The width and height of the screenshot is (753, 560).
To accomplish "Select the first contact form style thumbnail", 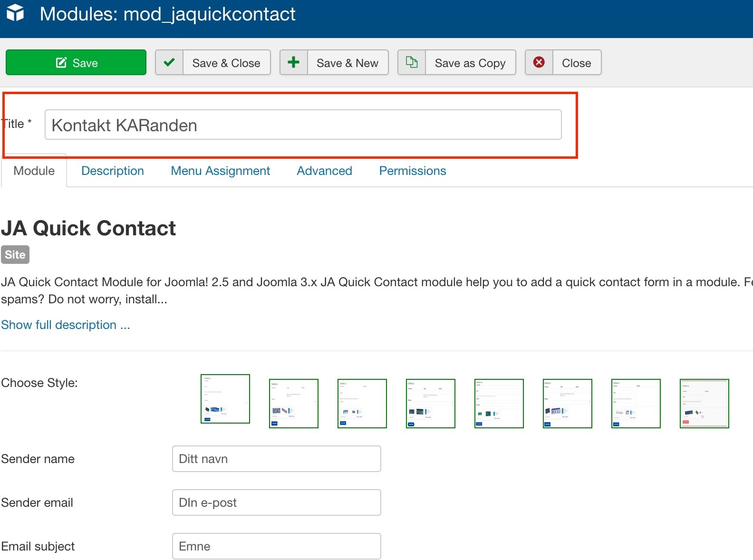I will pos(225,399).
